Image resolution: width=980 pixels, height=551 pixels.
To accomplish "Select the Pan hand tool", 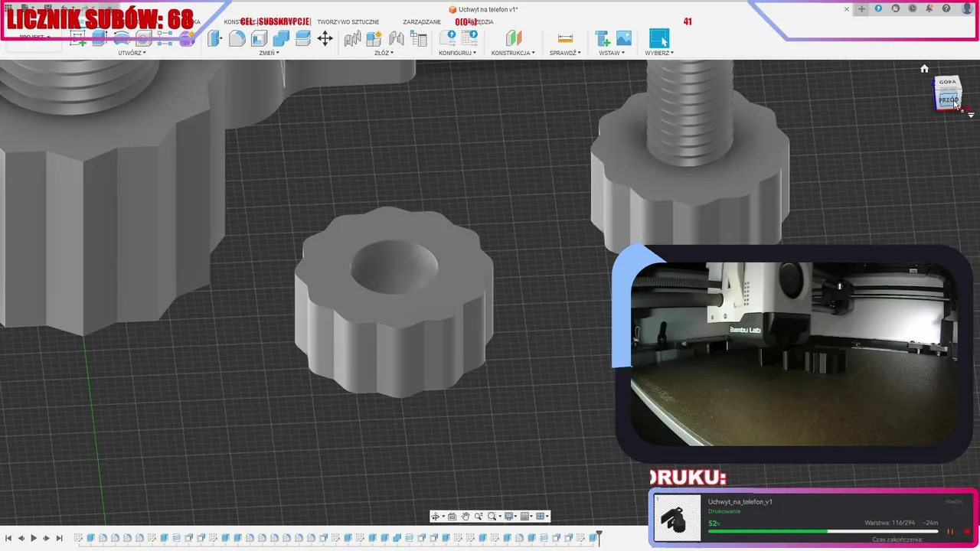I will (x=465, y=517).
